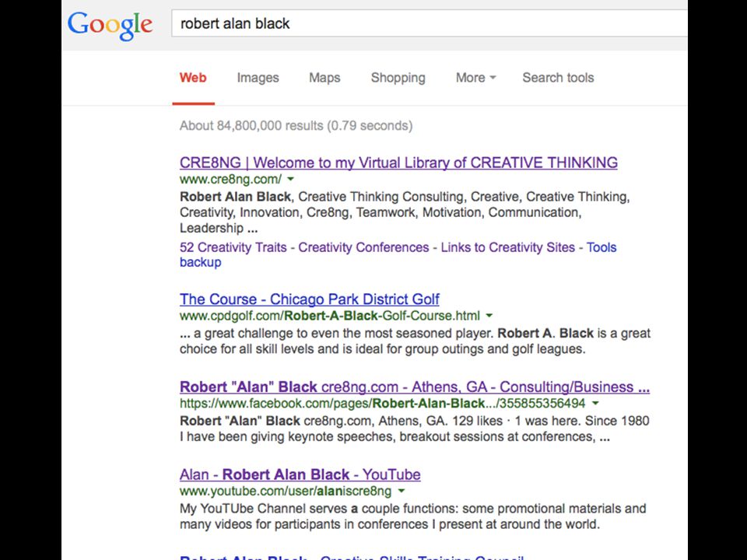Click snippet text 'Since 1980 I have been giving keynote speeches'

tap(415, 429)
